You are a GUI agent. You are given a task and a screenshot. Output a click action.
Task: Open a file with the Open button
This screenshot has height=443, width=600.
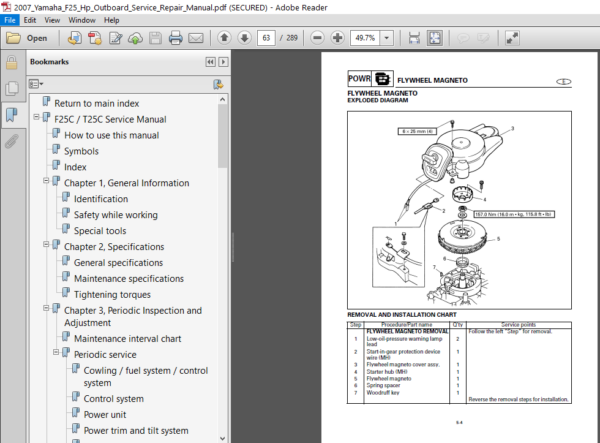click(27, 38)
